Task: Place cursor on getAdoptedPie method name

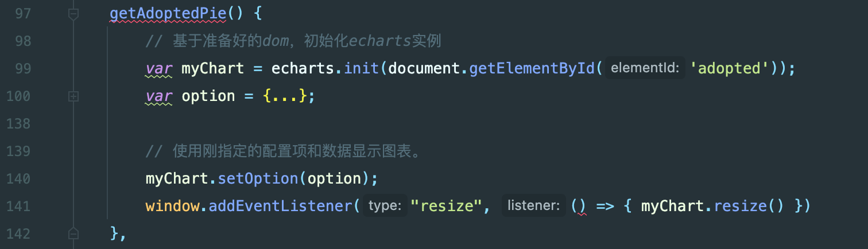Action: click(x=168, y=14)
